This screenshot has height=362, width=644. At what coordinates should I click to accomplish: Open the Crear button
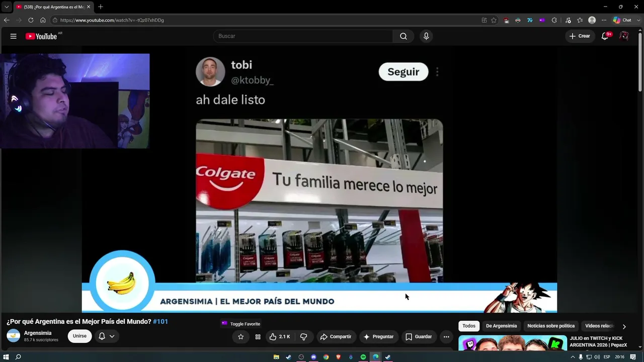[580, 36]
